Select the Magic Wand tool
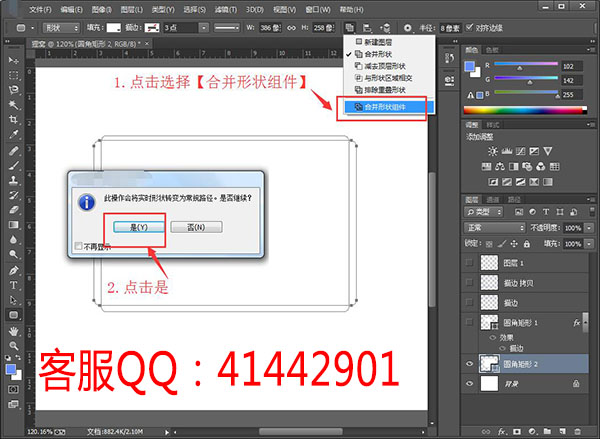Image resolution: width=600 pixels, height=439 pixels. (x=13, y=104)
